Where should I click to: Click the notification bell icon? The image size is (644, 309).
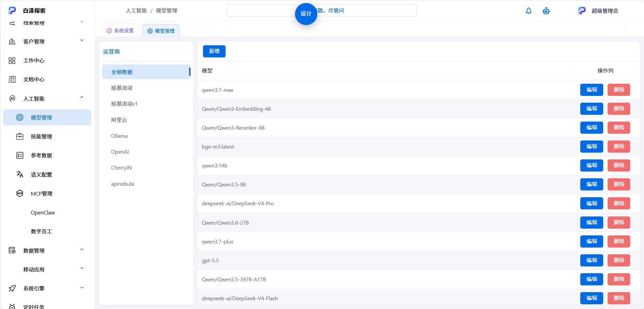pos(529,11)
